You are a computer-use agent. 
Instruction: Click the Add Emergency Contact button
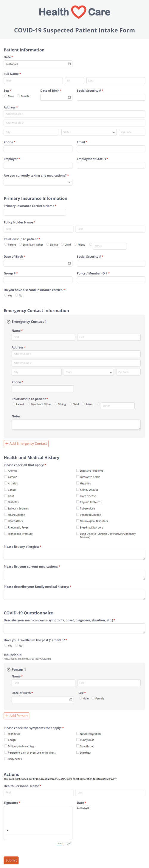pos(26,443)
